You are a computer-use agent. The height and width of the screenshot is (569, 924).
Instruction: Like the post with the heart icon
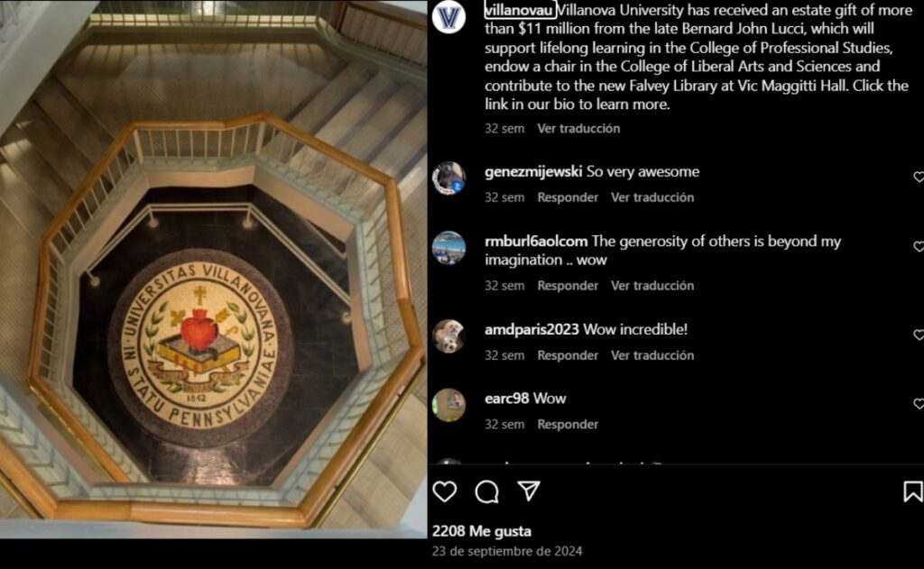pos(444,491)
